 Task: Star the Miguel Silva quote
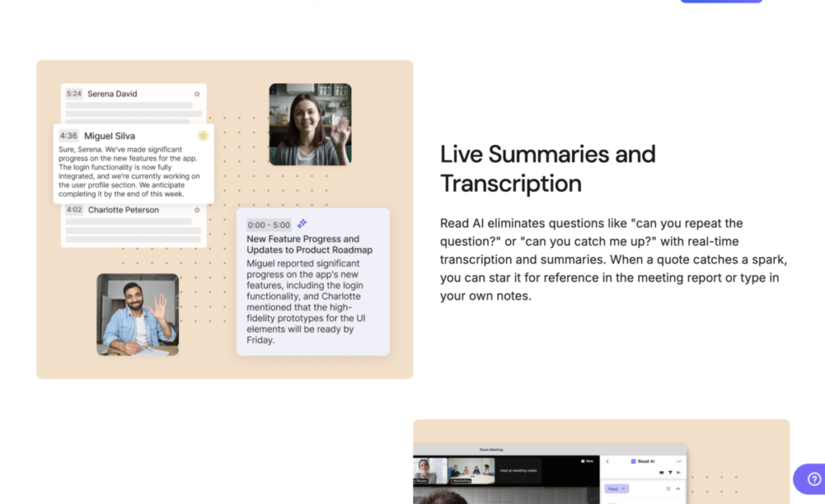pyautogui.click(x=203, y=136)
